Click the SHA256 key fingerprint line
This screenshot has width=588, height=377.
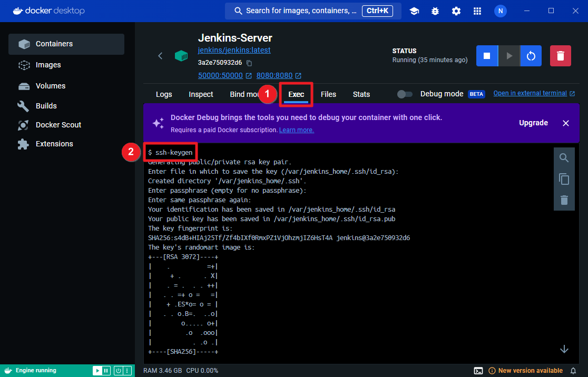click(279, 238)
